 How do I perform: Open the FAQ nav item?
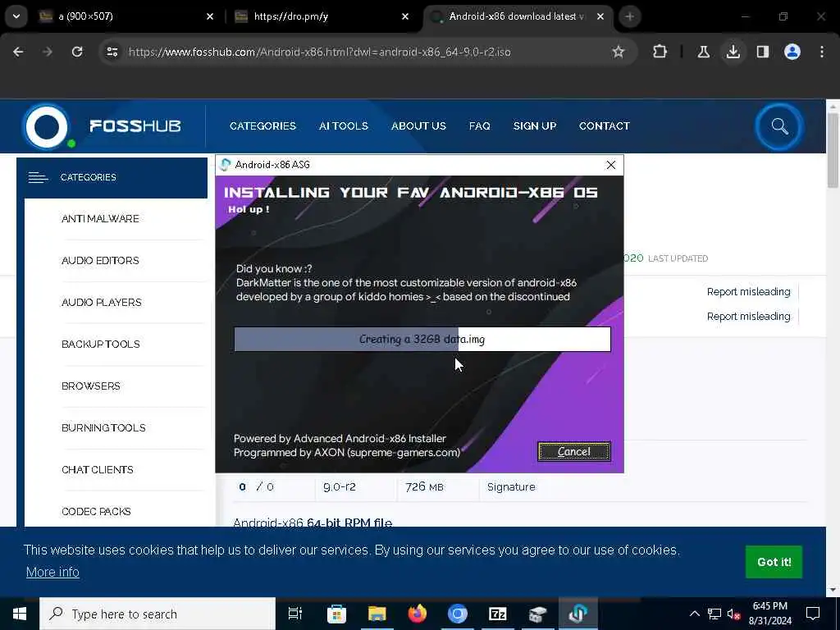[479, 126]
